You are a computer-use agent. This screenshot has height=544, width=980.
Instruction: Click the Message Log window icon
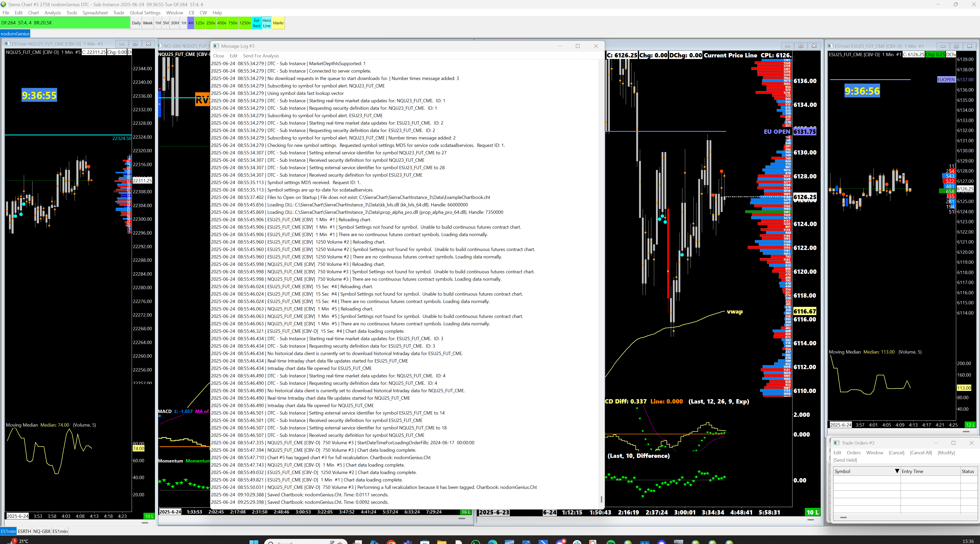pyautogui.click(x=216, y=46)
